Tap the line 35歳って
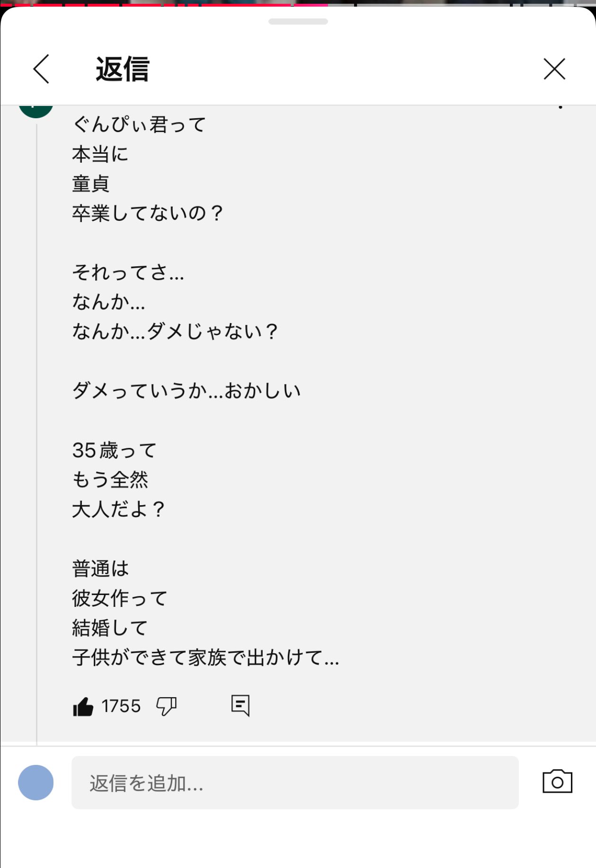 coord(114,450)
